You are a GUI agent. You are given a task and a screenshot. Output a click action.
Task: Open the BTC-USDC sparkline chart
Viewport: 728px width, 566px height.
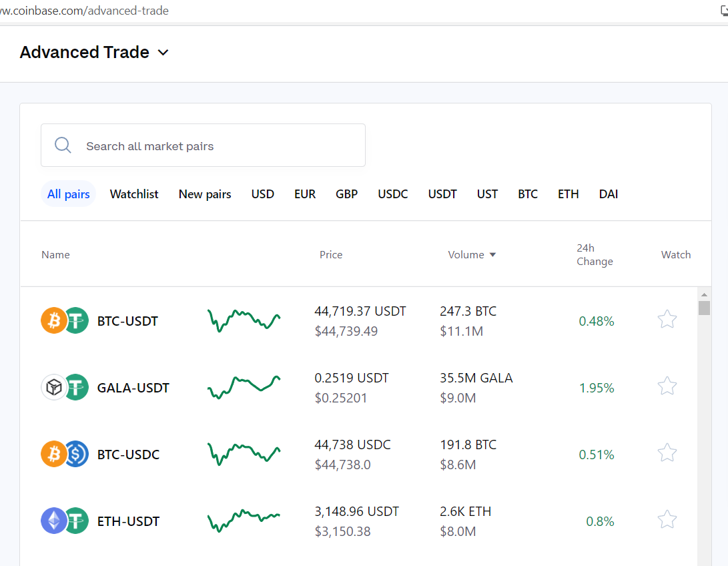[x=244, y=454]
